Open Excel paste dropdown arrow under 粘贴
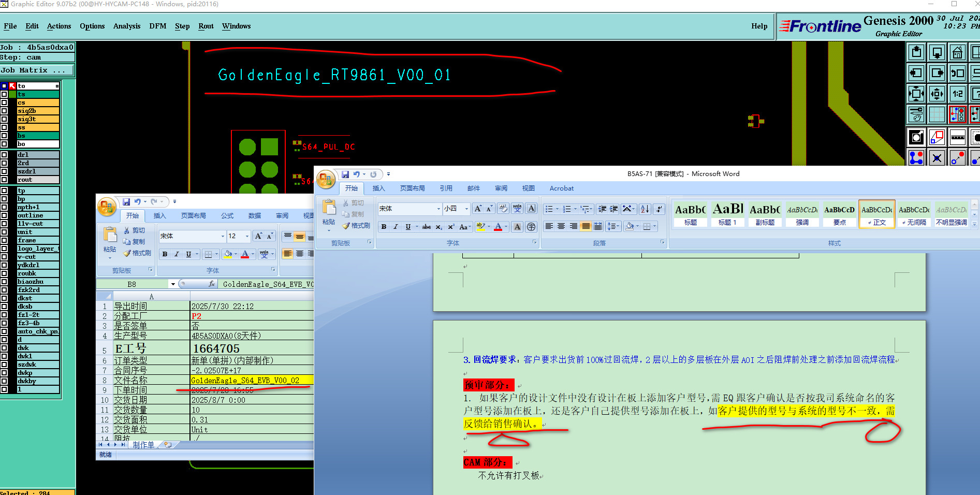The width and height of the screenshot is (980, 495). [110, 258]
